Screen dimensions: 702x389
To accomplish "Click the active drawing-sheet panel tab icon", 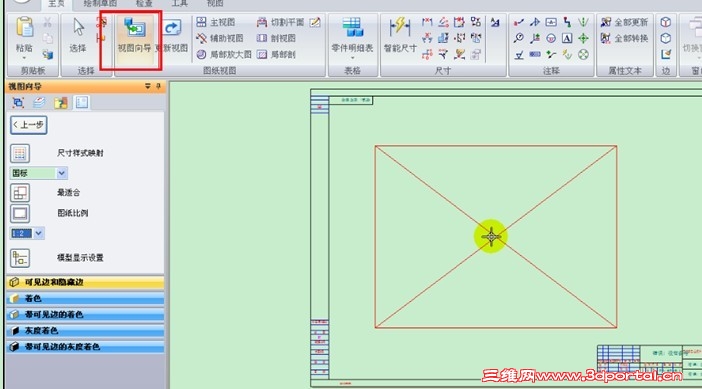I will [81, 103].
